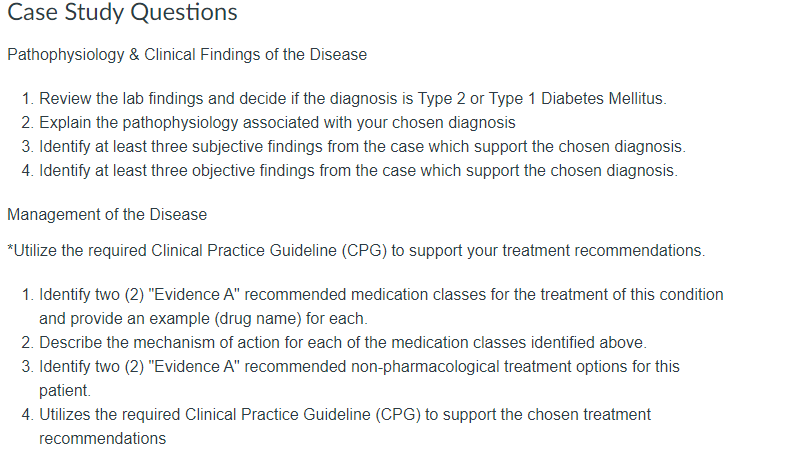Click the drug name example line

[203, 318]
